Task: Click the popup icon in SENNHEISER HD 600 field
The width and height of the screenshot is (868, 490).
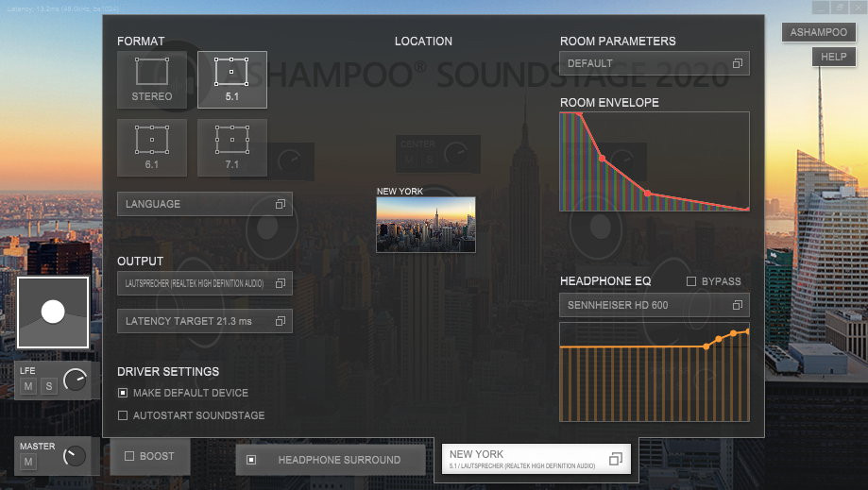Action: [738, 305]
